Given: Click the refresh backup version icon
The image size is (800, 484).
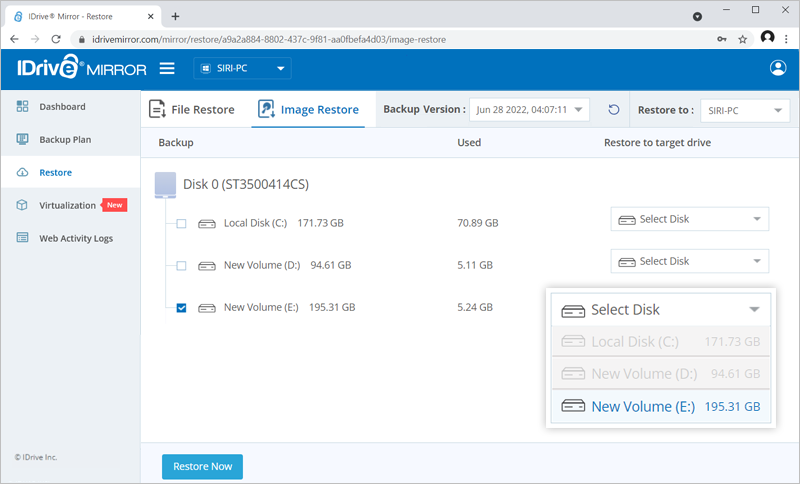Looking at the screenshot, I should coord(614,110).
